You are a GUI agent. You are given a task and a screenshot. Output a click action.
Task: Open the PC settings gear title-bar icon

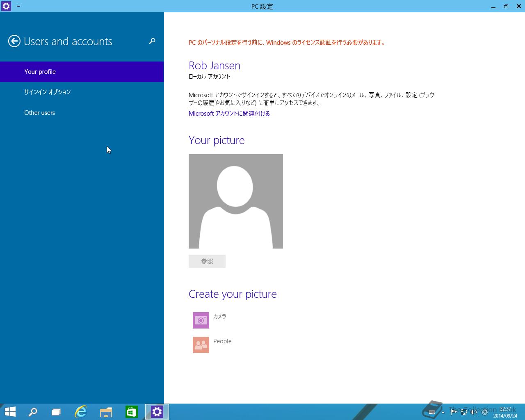[6, 6]
